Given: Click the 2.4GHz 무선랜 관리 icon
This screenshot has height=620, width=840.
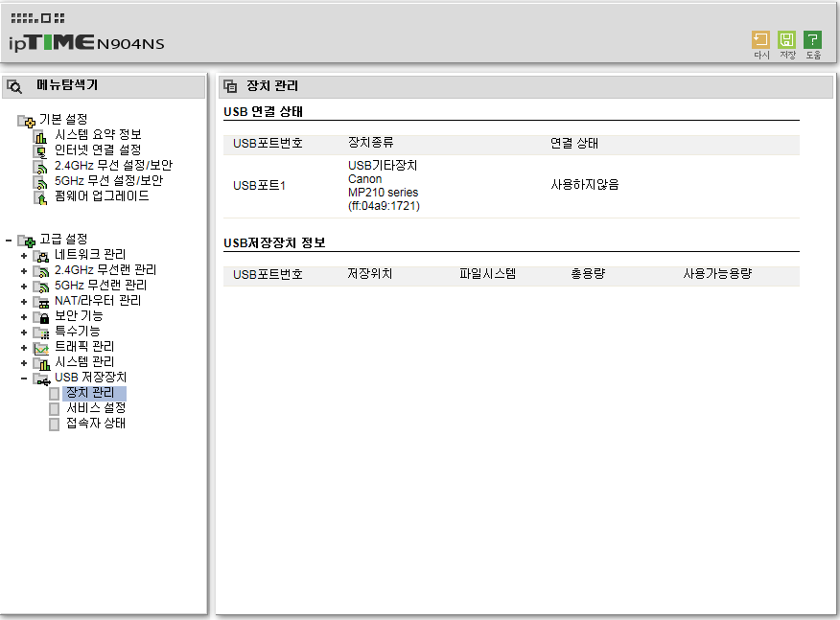Looking at the screenshot, I should coord(41,272).
